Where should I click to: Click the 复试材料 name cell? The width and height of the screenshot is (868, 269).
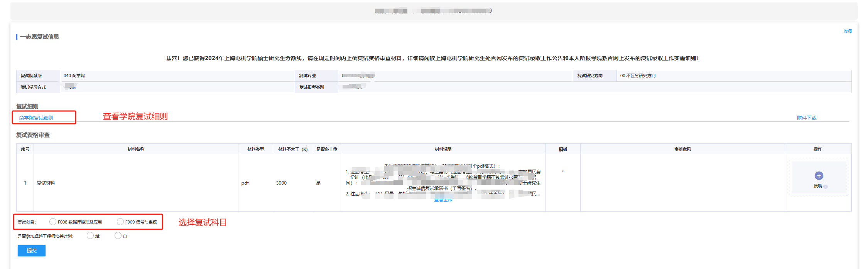pyautogui.click(x=46, y=183)
